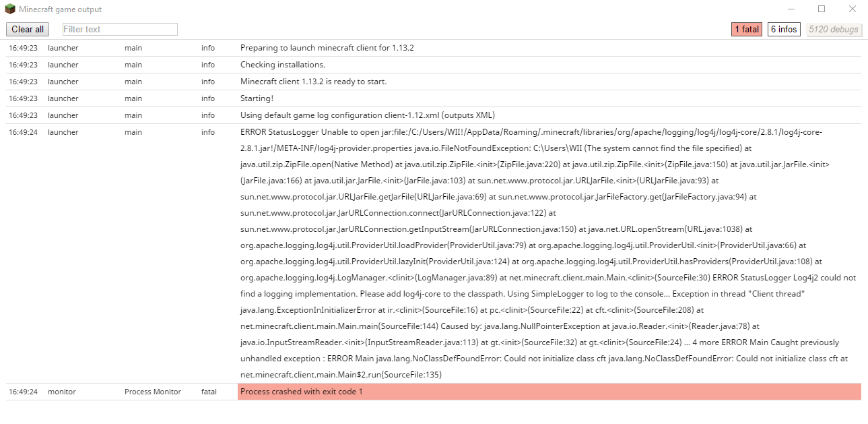Click the Minecraft grass block window icon
868x424 pixels.
[x=10, y=9]
